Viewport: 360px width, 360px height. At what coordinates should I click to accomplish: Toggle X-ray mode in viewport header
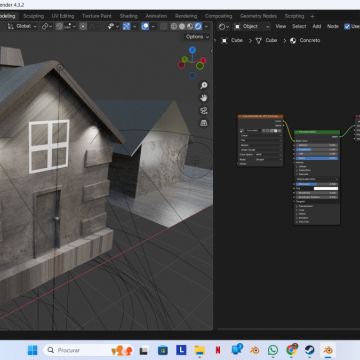point(163,26)
